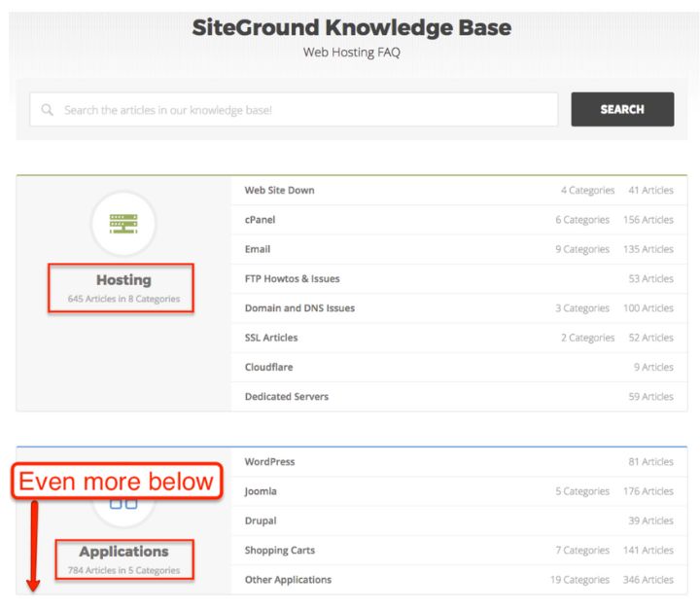Open the Dedicated Servers category

pos(287,397)
